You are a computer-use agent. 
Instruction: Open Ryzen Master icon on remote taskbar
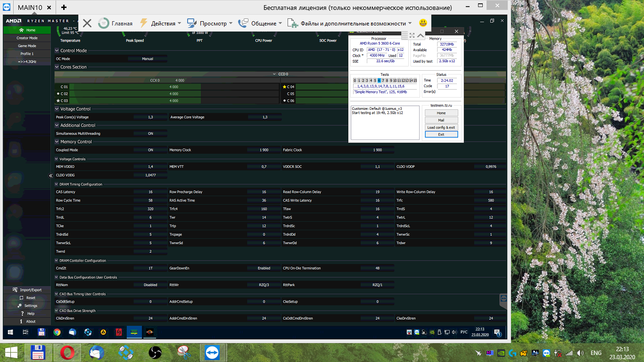pos(149,332)
